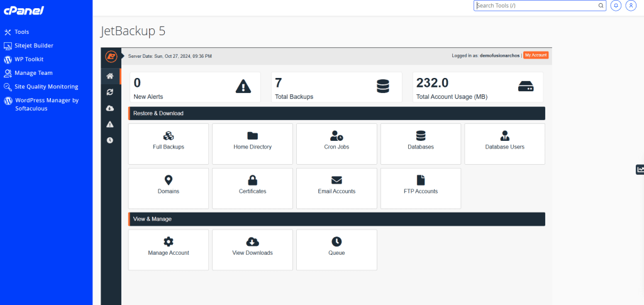Open the JetBackup home icon in sidebar
644x305 pixels.
click(110, 76)
